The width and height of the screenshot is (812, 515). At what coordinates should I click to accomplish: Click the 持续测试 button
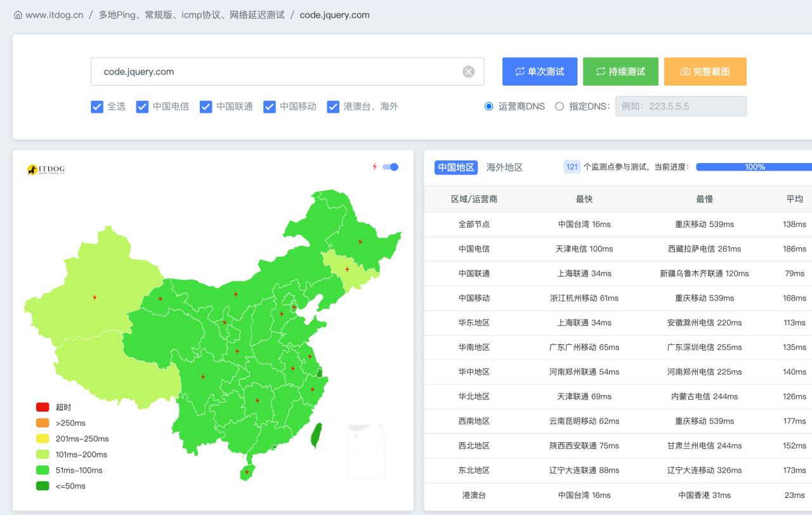tap(620, 72)
